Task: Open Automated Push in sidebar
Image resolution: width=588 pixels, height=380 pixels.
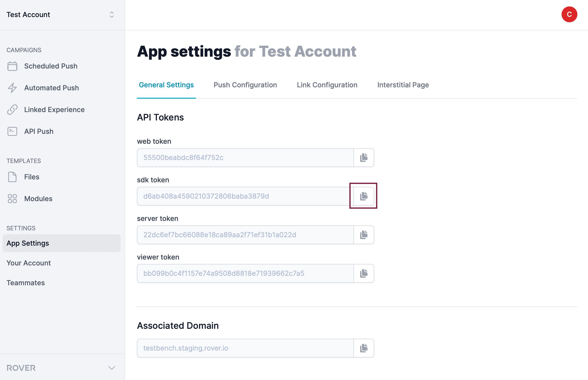Action: point(52,88)
